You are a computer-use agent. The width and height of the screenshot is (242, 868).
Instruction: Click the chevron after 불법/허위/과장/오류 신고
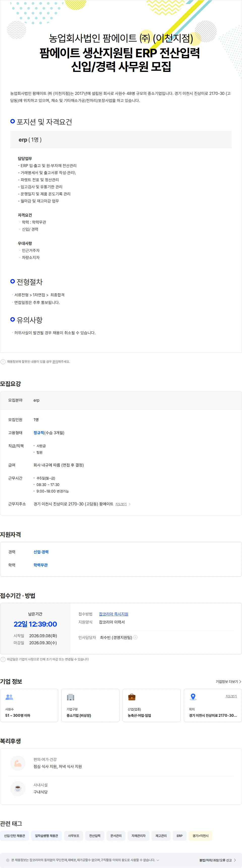click(x=235, y=860)
